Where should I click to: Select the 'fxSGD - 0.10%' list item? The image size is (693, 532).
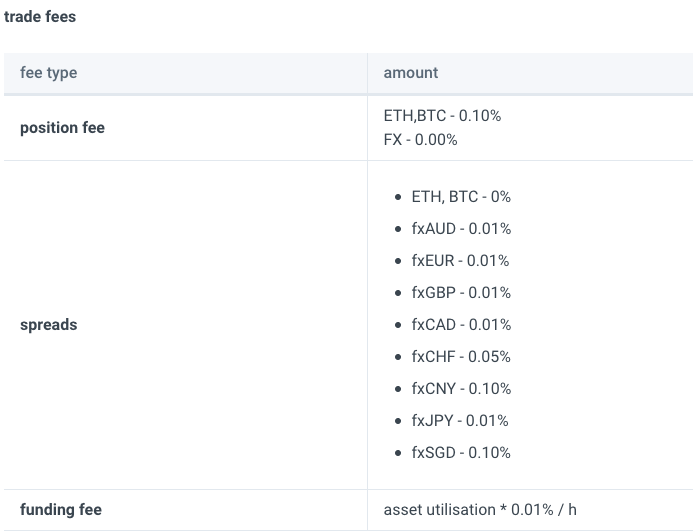point(461,453)
